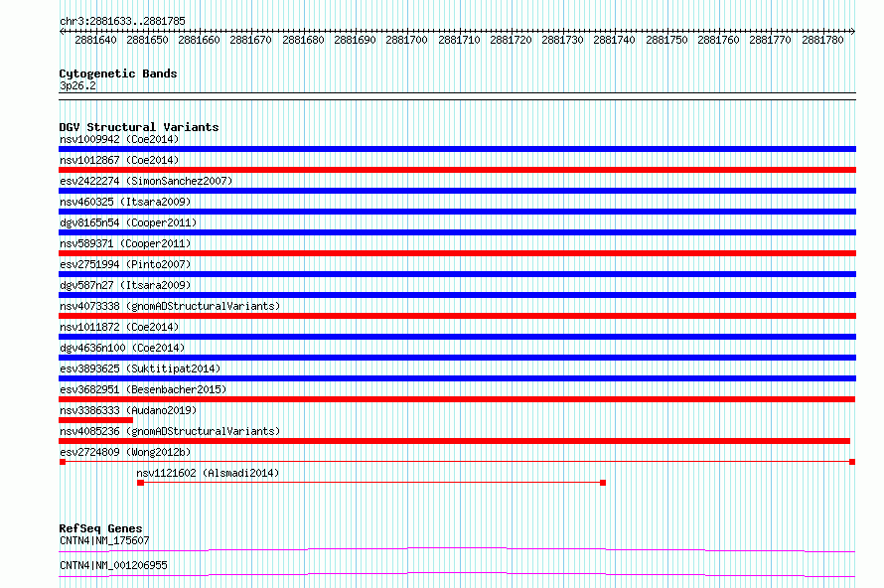Select the esv3682951 (Besenbacher2015) label
The width and height of the screenshot is (884, 588).
[x=143, y=389]
